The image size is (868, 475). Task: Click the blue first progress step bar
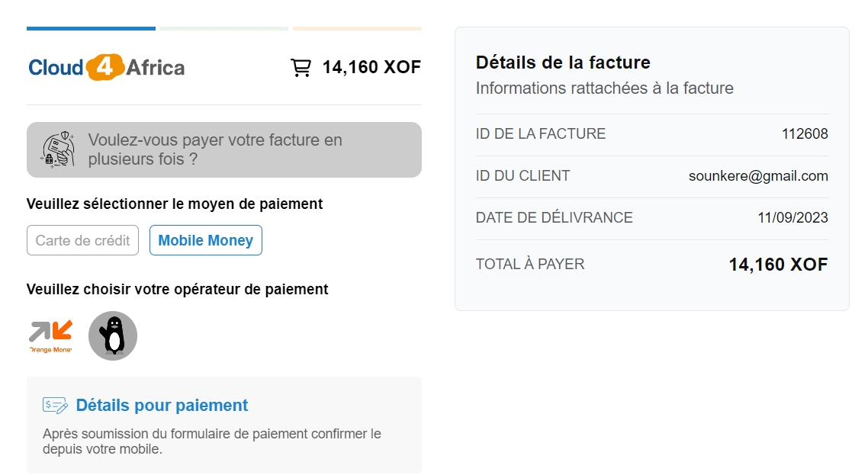91,29
